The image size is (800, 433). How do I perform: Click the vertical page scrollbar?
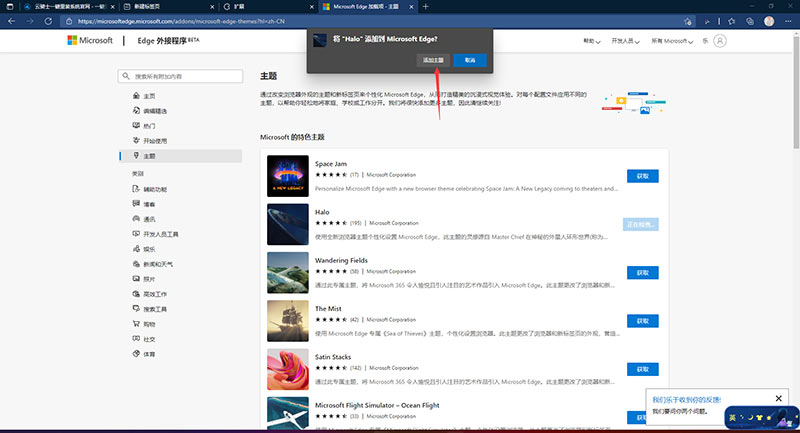click(796, 92)
